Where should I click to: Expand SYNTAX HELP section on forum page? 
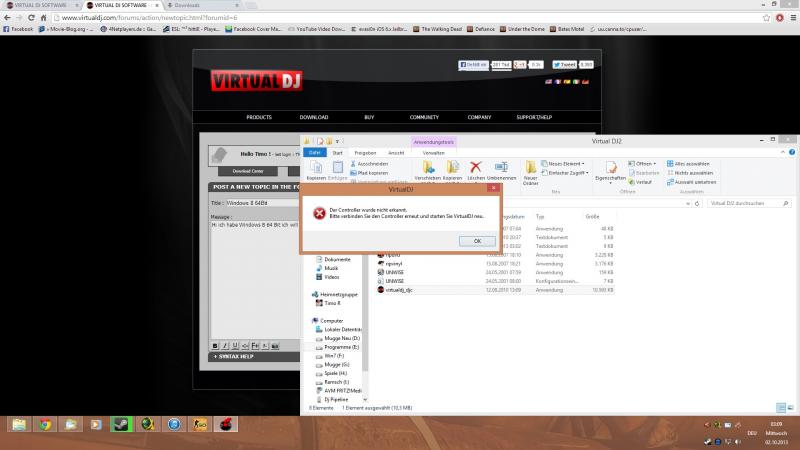[x=234, y=357]
